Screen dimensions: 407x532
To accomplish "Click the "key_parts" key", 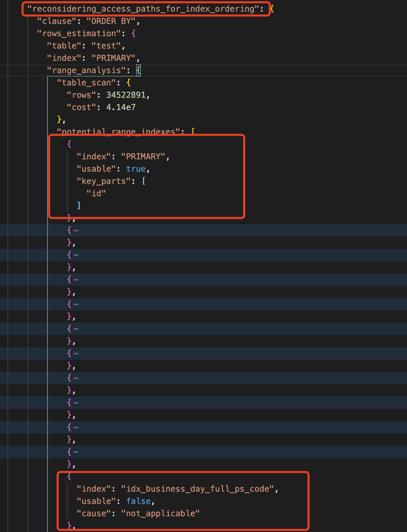I will tap(104, 181).
